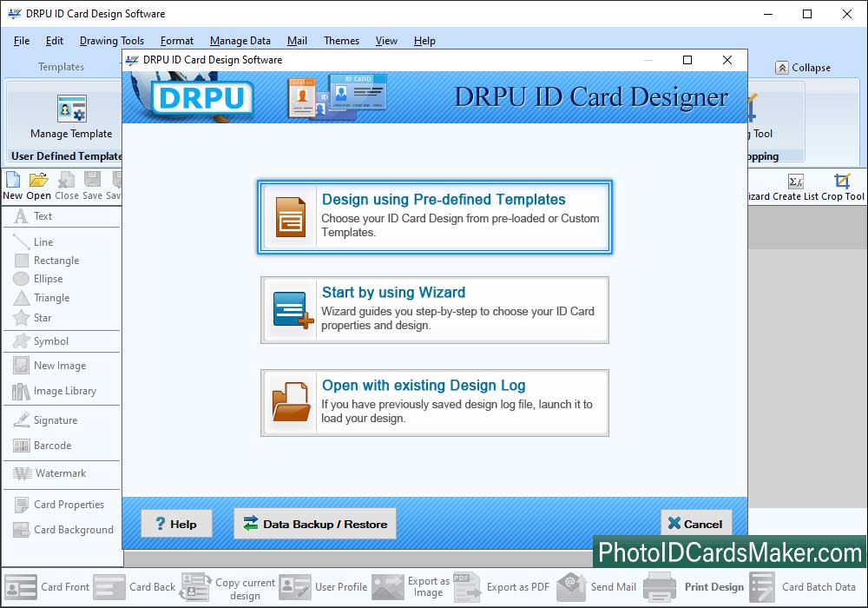Open the Watermark tool

click(x=49, y=473)
